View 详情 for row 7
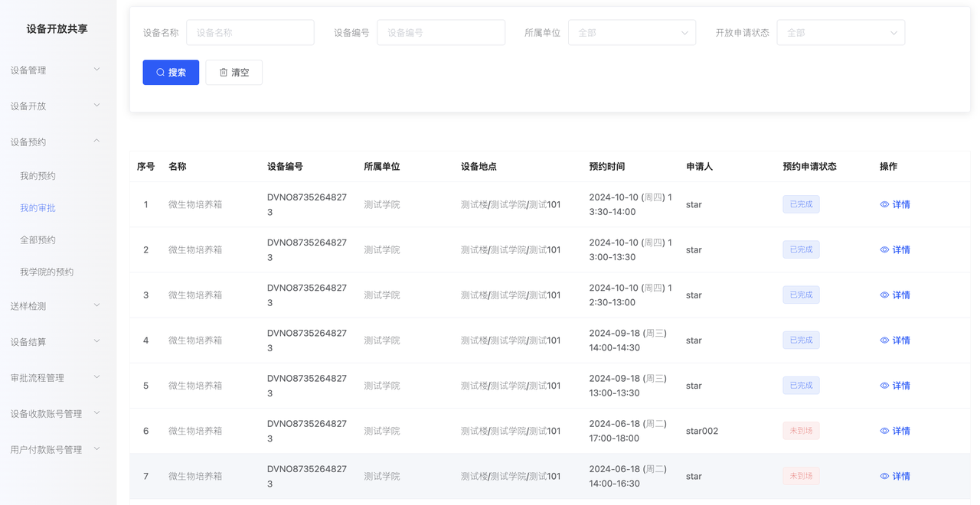Screen dimensions: 980x505 (895, 476)
